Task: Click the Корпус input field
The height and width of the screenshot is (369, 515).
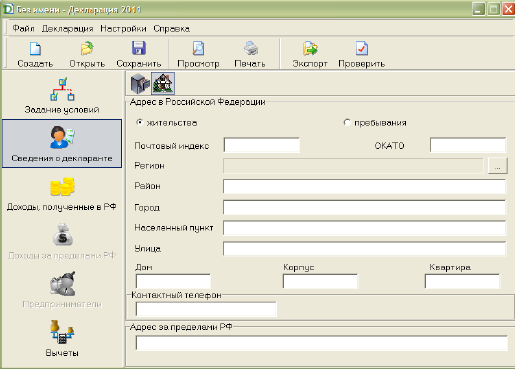Action: pos(320,281)
